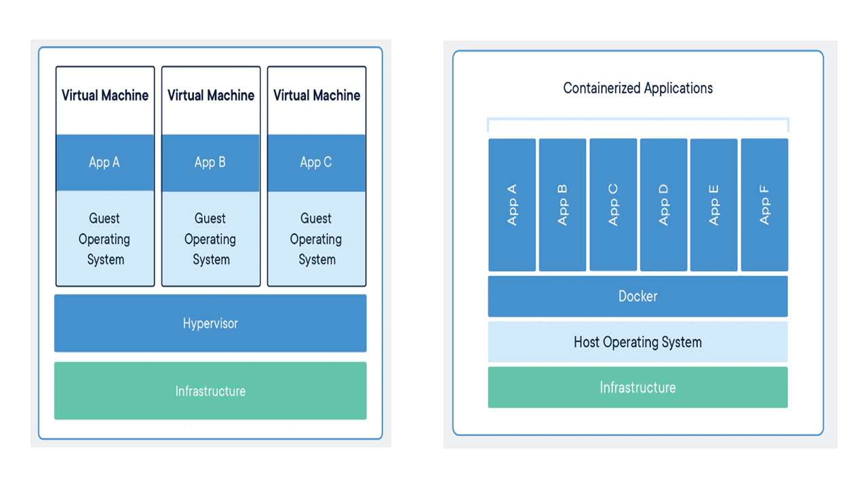Click the Containerized Applications heading
Image resolution: width=868 pixels, height=488 pixels.
[x=637, y=88]
